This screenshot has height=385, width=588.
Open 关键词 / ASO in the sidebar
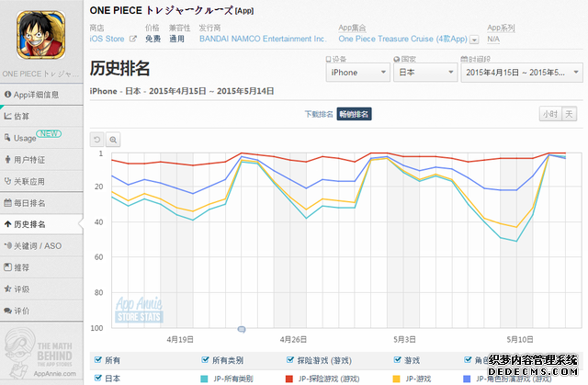tap(41, 246)
